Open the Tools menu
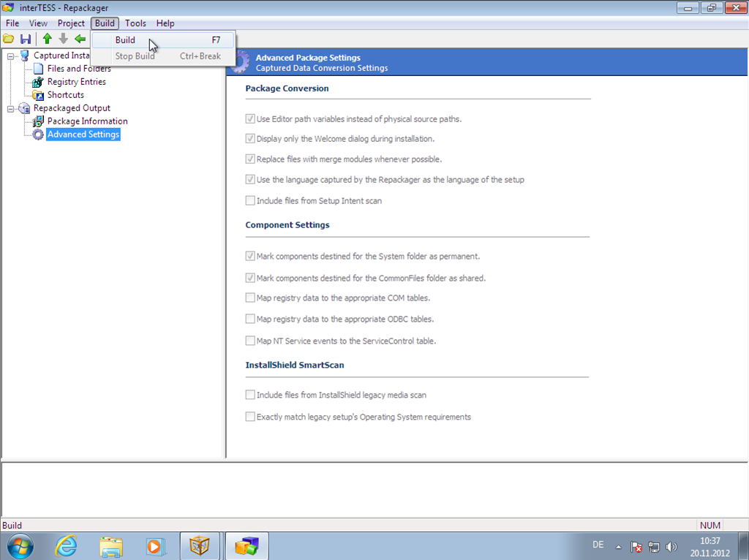 click(x=135, y=23)
